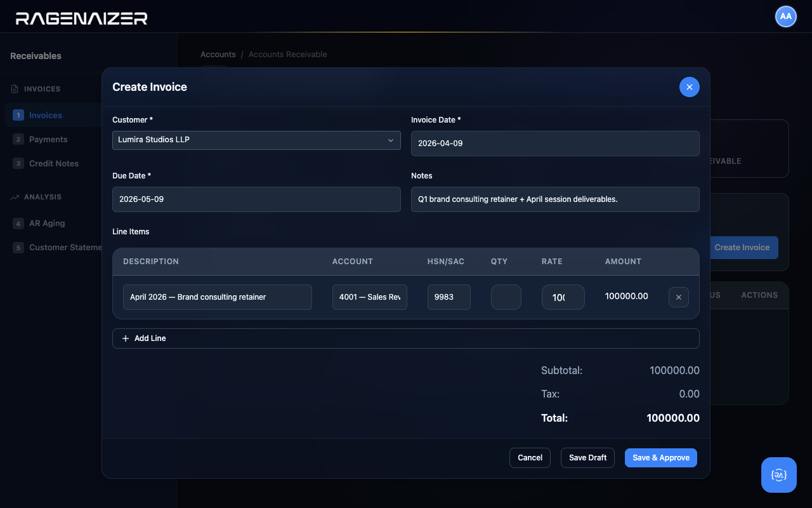
Task: Remove the brand consulting retainer line item
Action: click(x=679, y=297)
